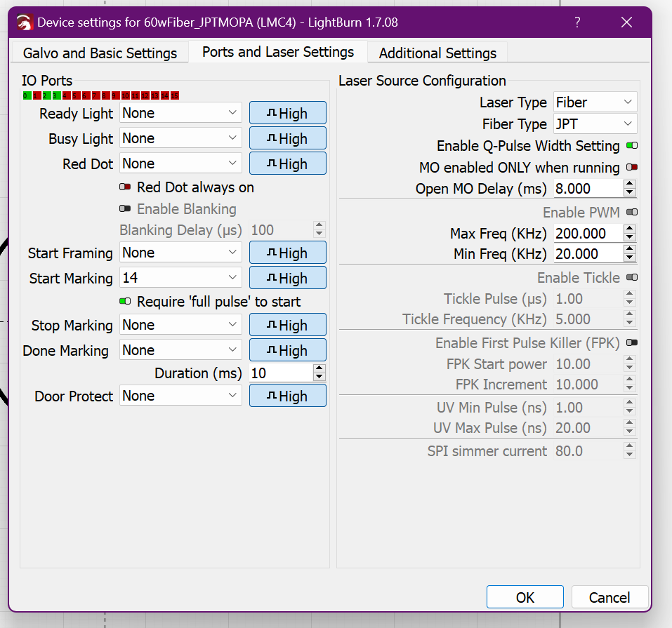The width and height of the screenshot is (672, 628).
Task: Click the LightBurn logo in title bar
Action: point(25,22)
